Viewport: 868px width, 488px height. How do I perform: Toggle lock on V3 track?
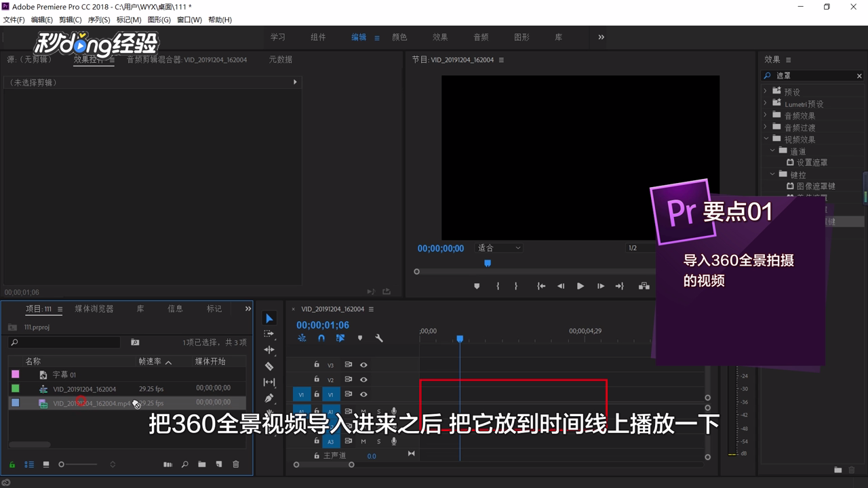(317, 365)
